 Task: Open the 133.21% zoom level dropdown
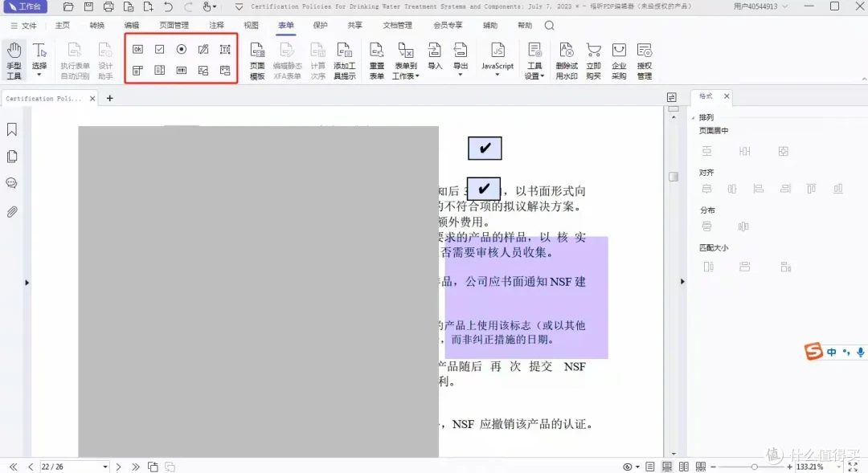[x=838, y=467]
